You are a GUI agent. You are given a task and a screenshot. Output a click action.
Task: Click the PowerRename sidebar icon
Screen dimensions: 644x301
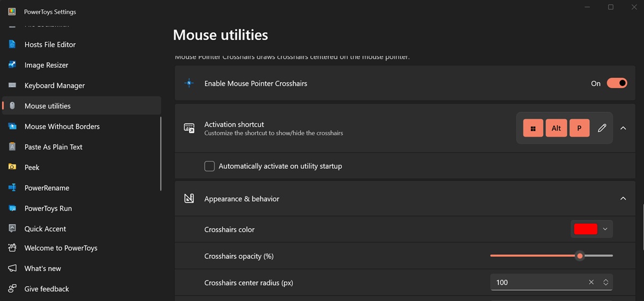[12, 188]
